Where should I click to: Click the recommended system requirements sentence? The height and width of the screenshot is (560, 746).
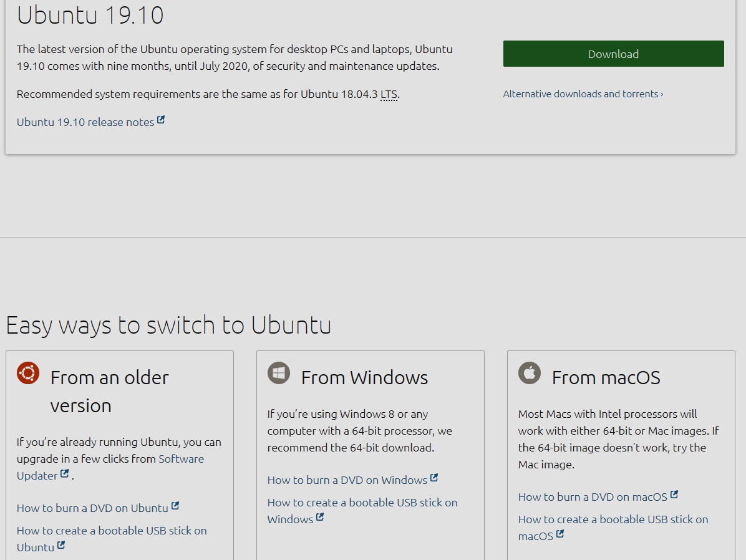tap(208, 94)
